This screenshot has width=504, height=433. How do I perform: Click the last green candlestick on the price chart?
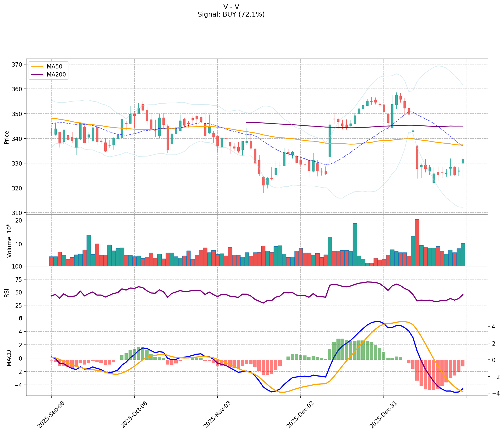click(463, 161)
